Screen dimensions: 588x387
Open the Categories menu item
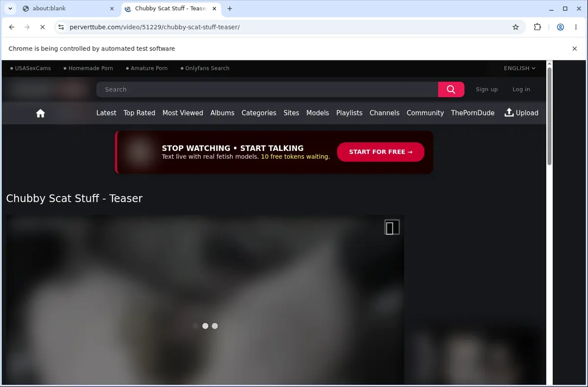point(259,113)
